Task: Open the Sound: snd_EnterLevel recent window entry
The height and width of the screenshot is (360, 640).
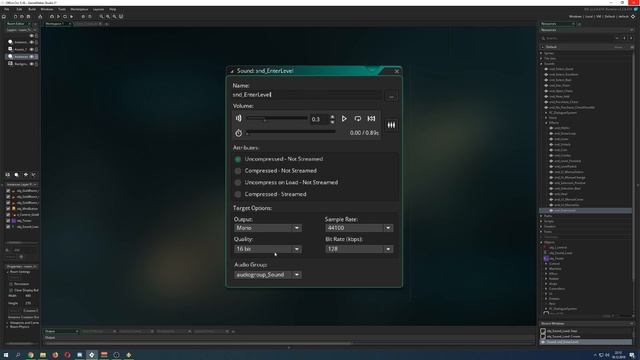Action: tap(586, 342)
